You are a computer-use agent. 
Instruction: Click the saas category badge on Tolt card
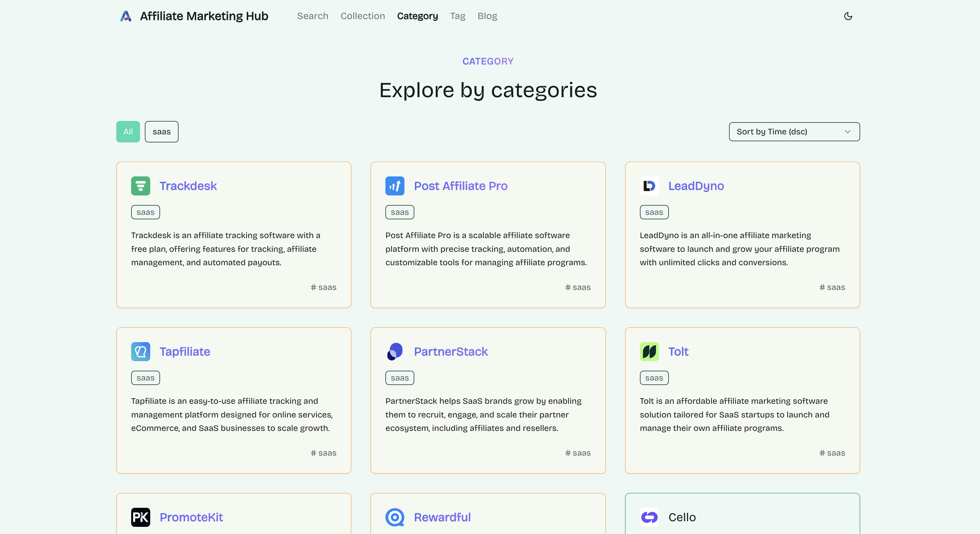point(654,378)
